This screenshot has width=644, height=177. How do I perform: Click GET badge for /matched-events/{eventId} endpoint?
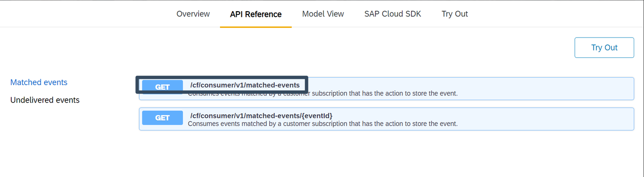pyautogui.click(x=162, y=118)
